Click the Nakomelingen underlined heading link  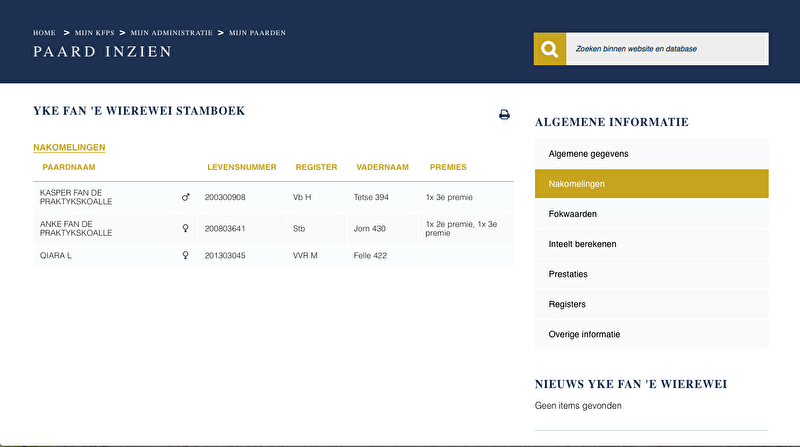coord(69,147)
